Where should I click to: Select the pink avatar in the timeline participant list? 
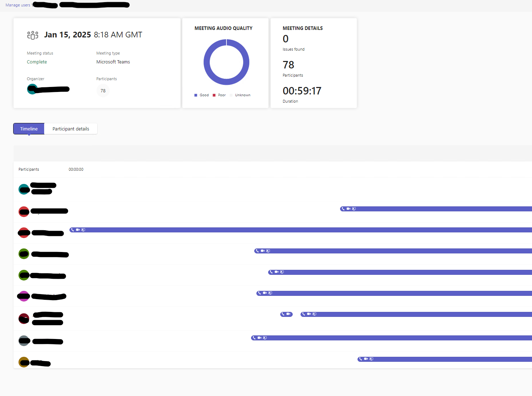tap(24, 296)
